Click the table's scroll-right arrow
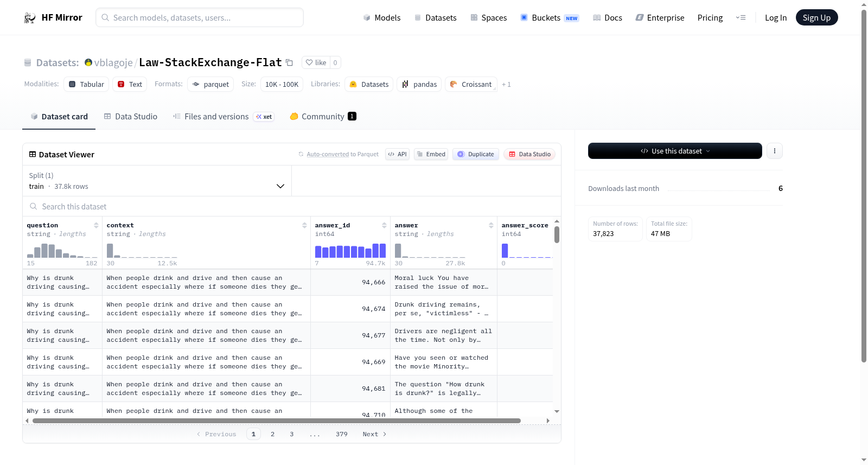This screenshot has height=465, width=868. pos(548,421)
